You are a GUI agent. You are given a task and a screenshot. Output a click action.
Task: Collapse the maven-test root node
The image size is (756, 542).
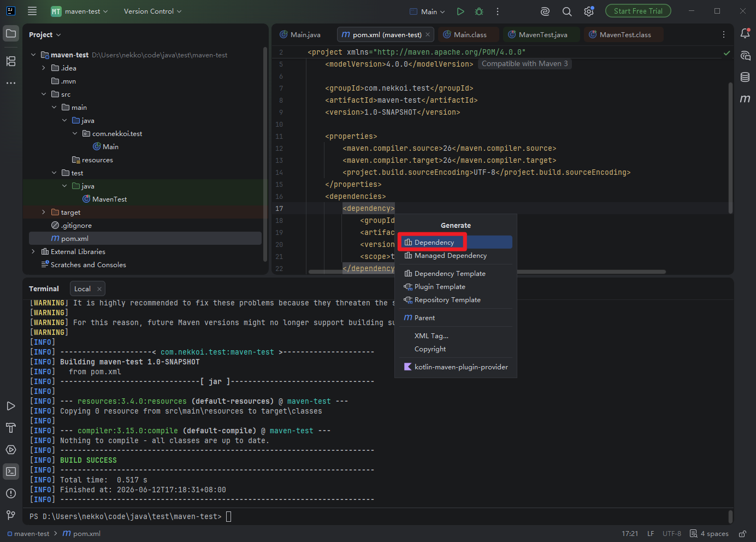[x=33, y=55]
